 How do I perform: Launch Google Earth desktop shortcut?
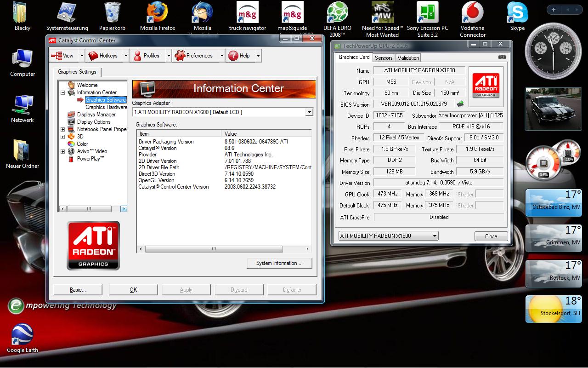23,339
